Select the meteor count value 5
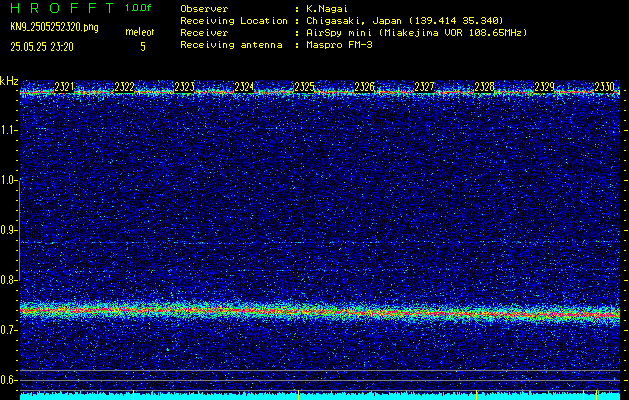Viewport: 629px width, 400px height. [x=143, y=47]
